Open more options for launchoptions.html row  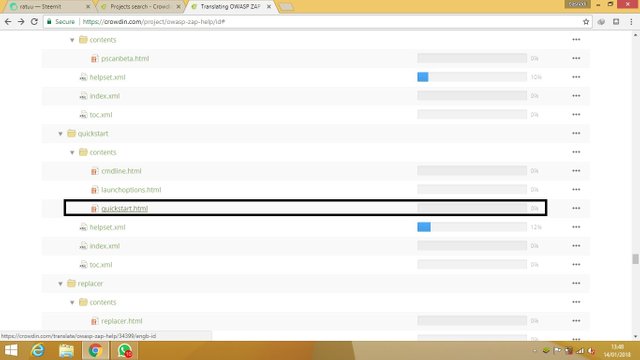coord(576,190)
